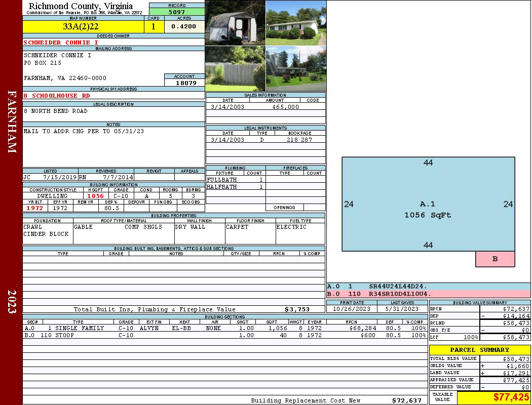Select the 8 SCHOOLHOUSE RD physical address
532x405 pixels.
(x=57, y=96)
